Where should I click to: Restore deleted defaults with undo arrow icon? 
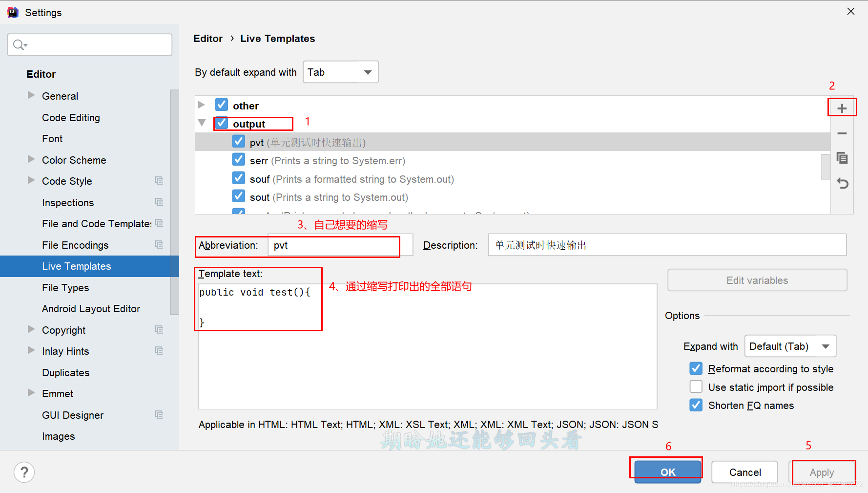pyautogui.click(x=842, y=183)
